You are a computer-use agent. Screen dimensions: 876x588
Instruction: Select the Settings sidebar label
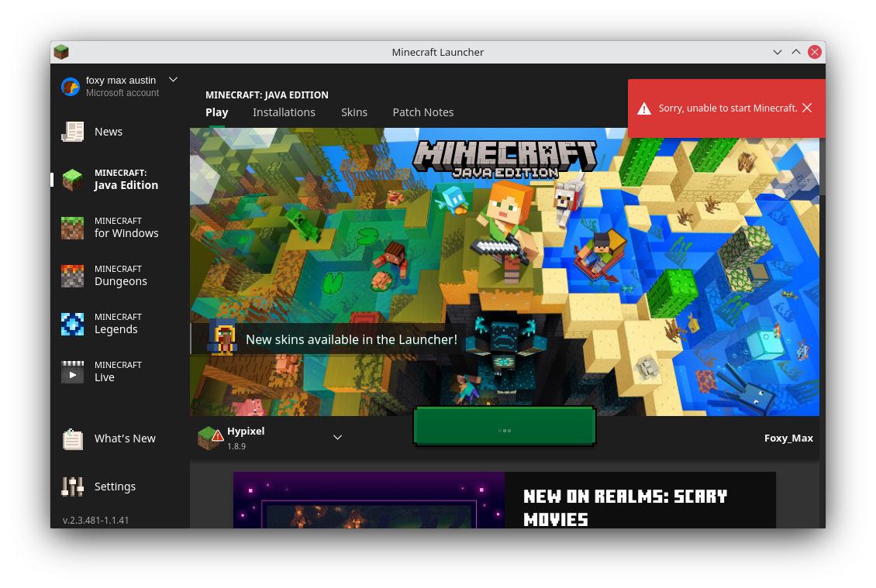point(115,487)
